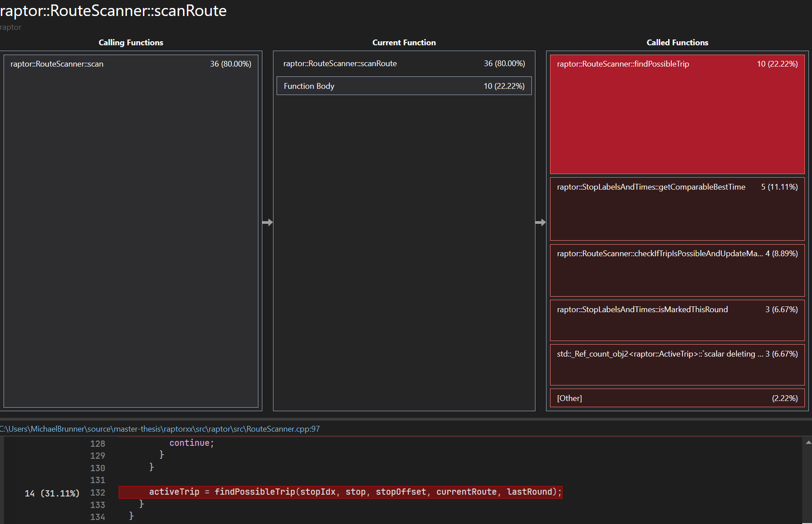Open checkIfTripIsPossibleAndUpdateMa... function block

tap(677, 270)
